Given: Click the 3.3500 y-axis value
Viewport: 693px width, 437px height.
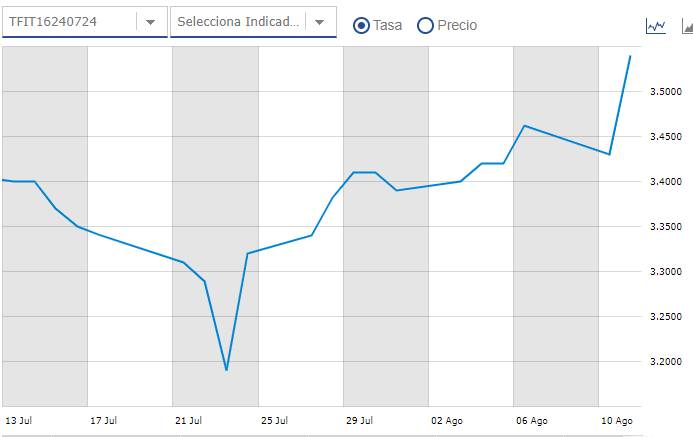Looking at the screenshot, I should 664,227.
